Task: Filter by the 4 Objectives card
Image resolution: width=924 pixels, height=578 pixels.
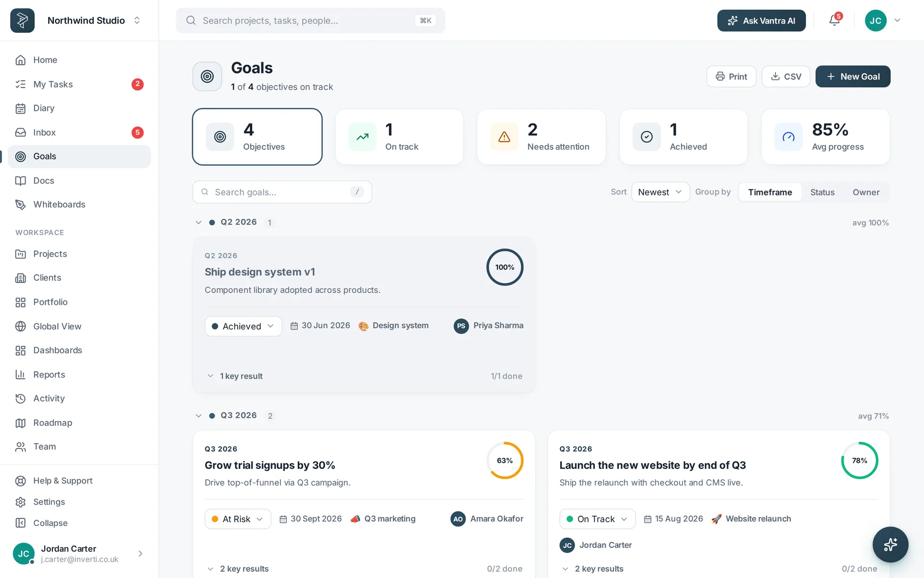Action: click(x=257, y=137)
